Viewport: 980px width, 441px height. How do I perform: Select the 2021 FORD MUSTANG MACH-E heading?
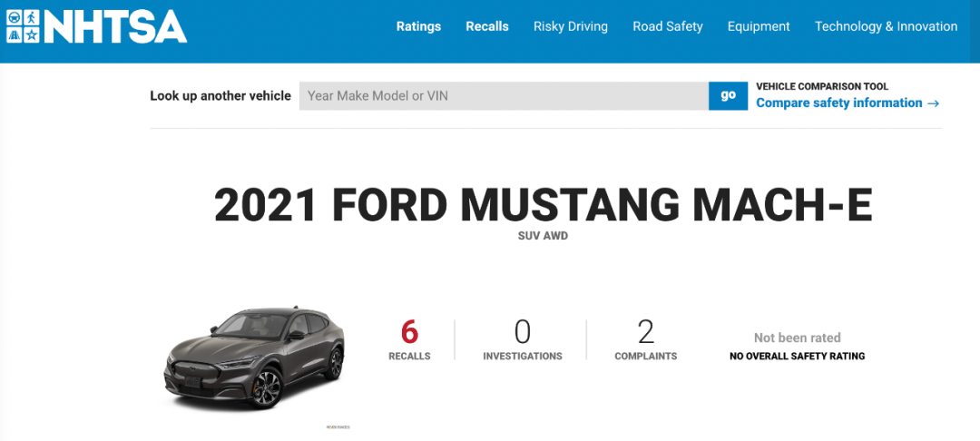click(x=544, y=205)
